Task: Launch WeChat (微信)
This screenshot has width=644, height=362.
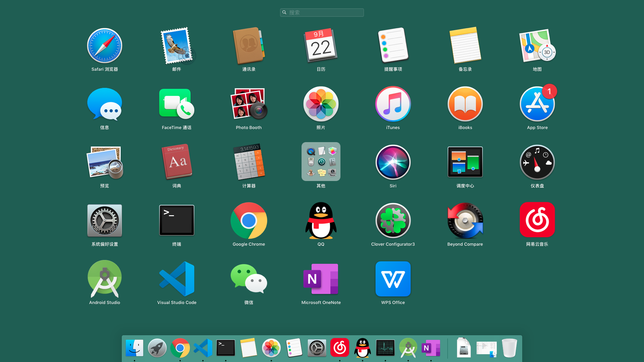Action: point(249,279)
